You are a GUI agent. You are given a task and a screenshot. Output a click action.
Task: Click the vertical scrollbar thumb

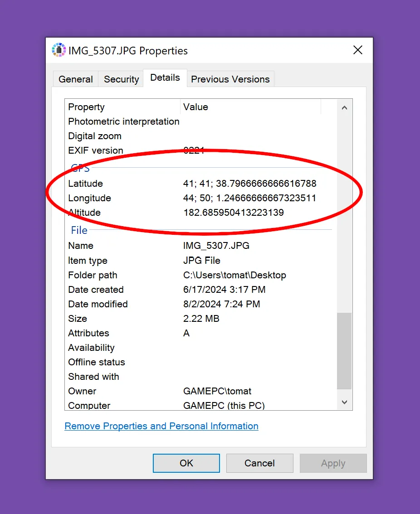coord(344,350)
